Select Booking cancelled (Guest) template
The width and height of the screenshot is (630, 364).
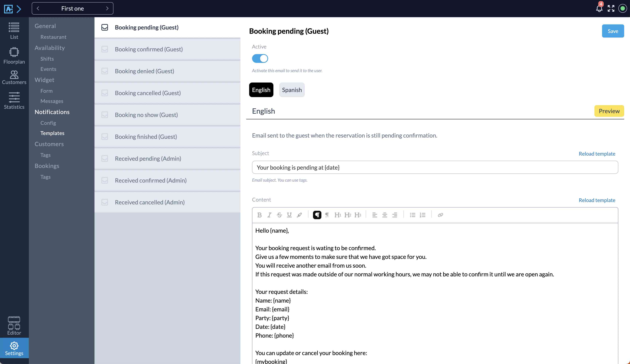167,93
